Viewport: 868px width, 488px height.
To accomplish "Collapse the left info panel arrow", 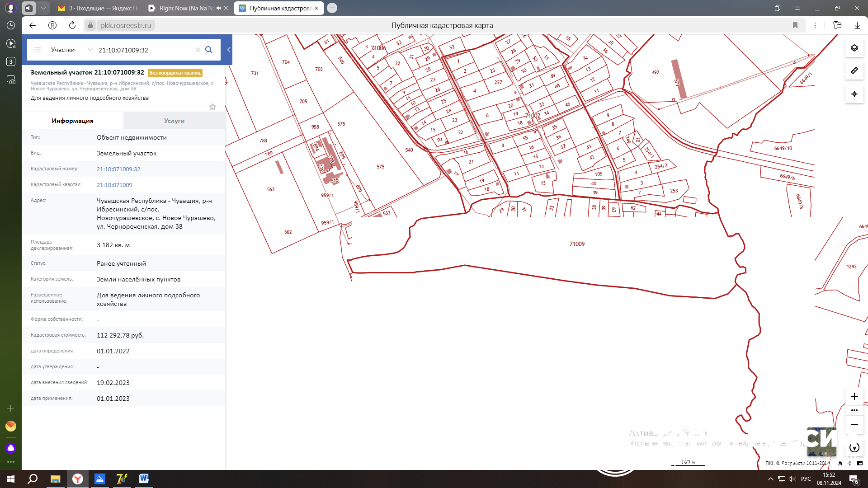I will (x=229, y=50).
